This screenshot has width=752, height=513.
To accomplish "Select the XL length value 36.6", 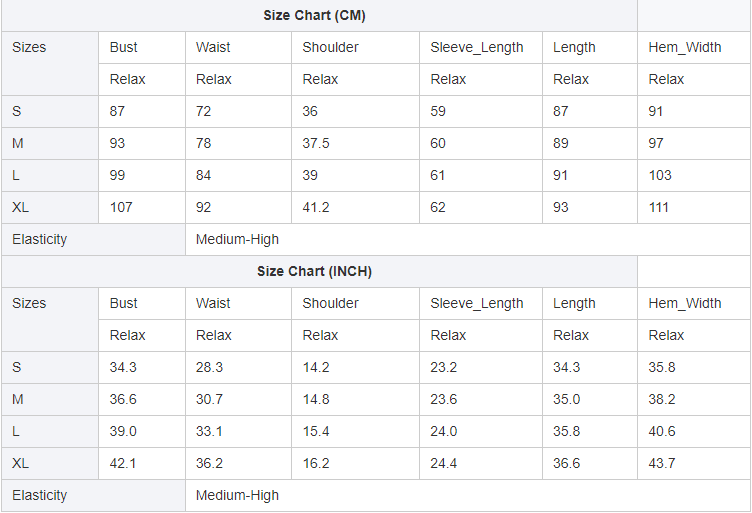I will 566,463.
